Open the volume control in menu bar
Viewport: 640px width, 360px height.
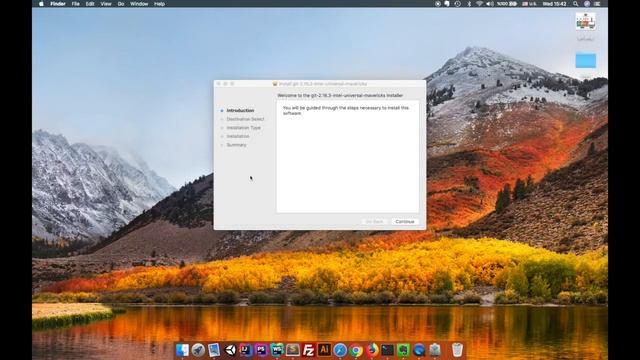click(489, 4)
